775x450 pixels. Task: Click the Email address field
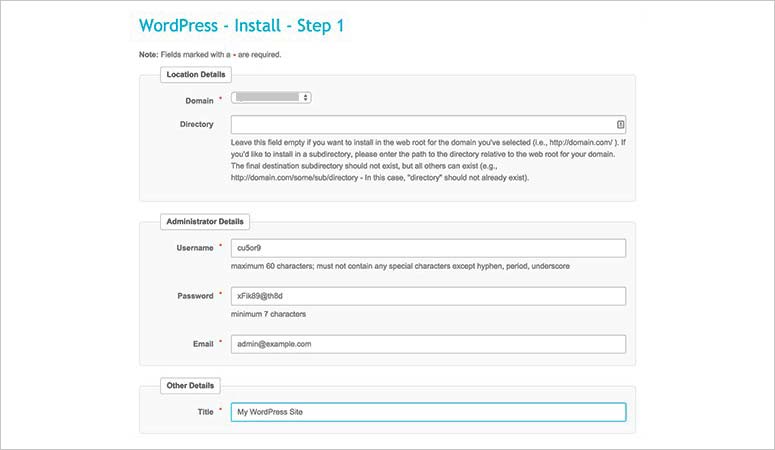[428, 343]
